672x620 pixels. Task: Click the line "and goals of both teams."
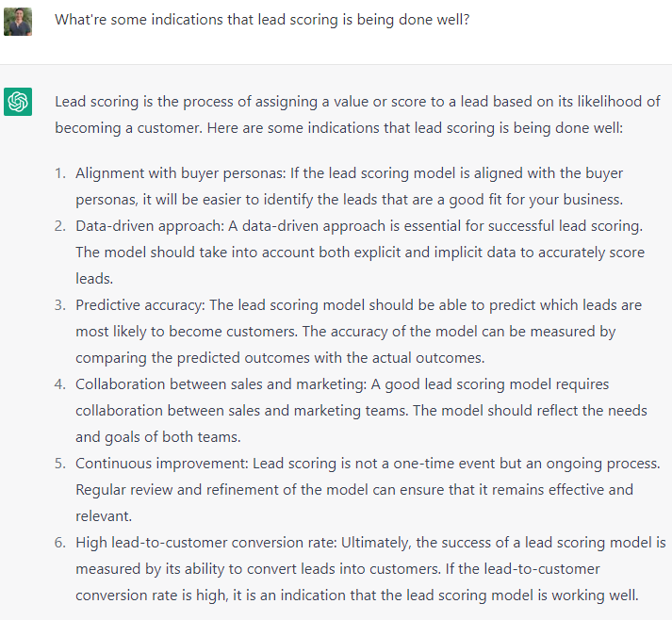pos(158,437)
